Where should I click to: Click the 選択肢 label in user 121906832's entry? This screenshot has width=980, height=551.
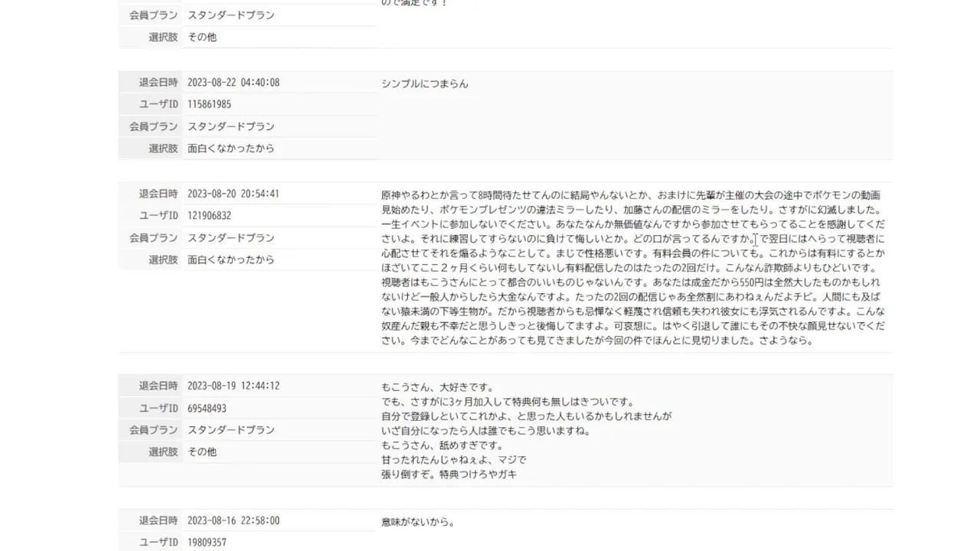[x=163, y=260]
